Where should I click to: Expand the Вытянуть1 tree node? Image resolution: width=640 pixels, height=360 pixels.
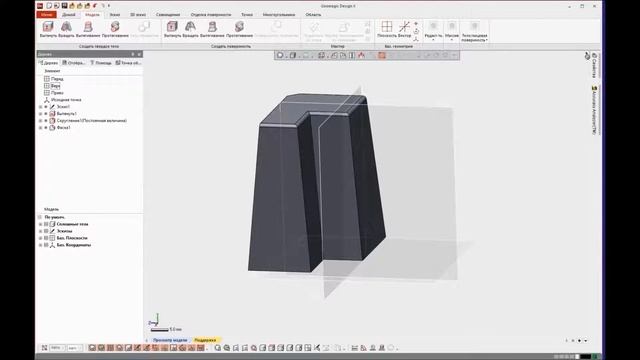(40, 113)
